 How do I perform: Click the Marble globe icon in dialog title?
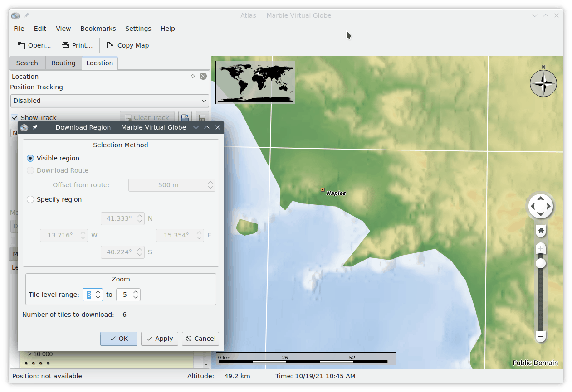pyautogui.click(x=24, y=127)
